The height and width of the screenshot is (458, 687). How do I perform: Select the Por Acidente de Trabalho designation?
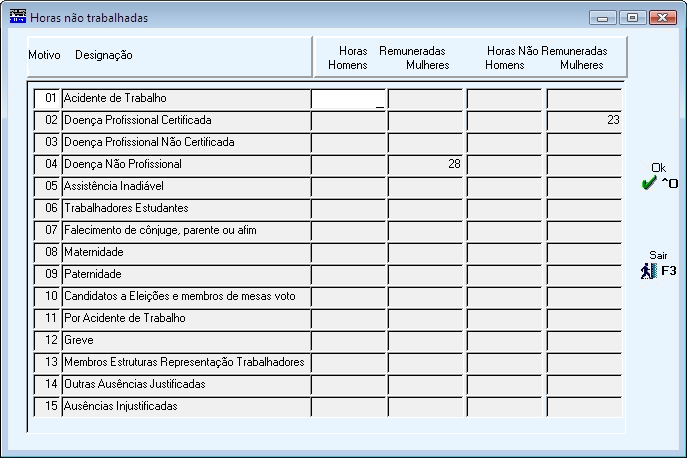click(186, 318)
